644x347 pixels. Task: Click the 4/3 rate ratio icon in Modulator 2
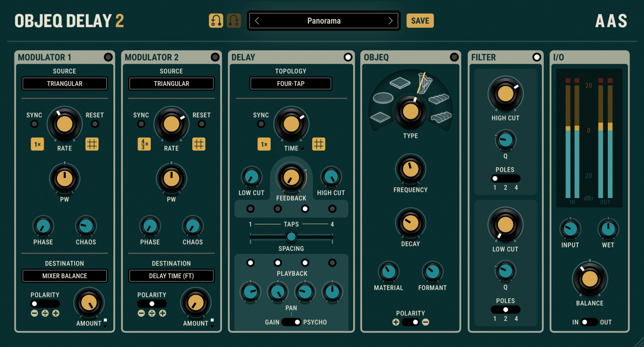click(x=145, y=144)
